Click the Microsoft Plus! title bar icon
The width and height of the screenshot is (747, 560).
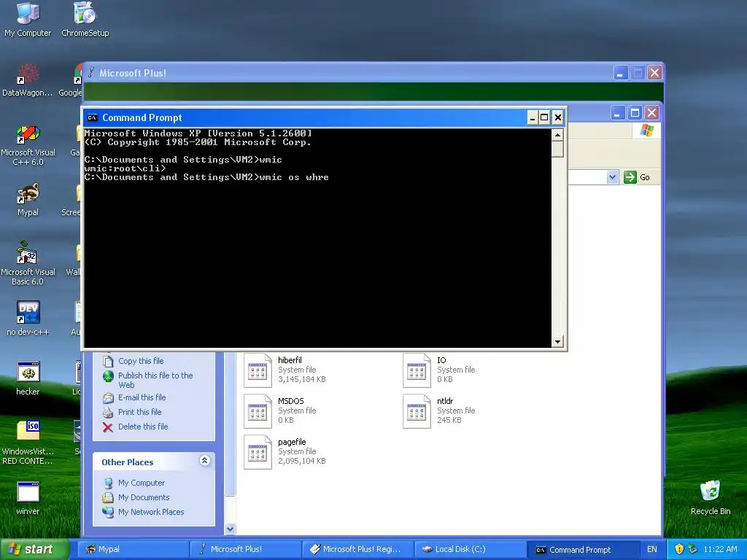91,72
